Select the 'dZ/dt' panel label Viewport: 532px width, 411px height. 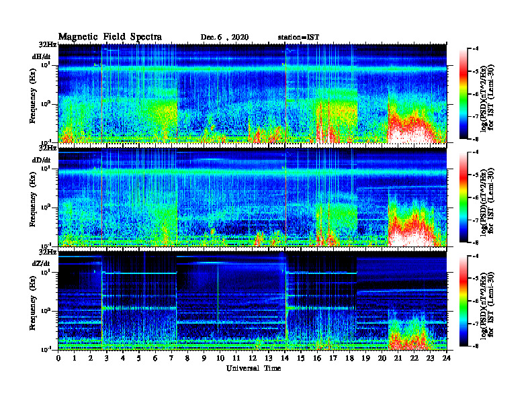[x=42, y=263]
